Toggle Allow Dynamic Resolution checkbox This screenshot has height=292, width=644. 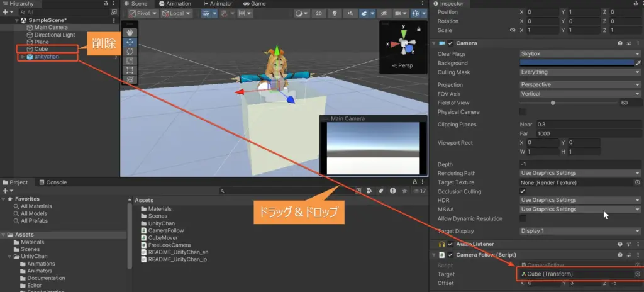[523, 218]
